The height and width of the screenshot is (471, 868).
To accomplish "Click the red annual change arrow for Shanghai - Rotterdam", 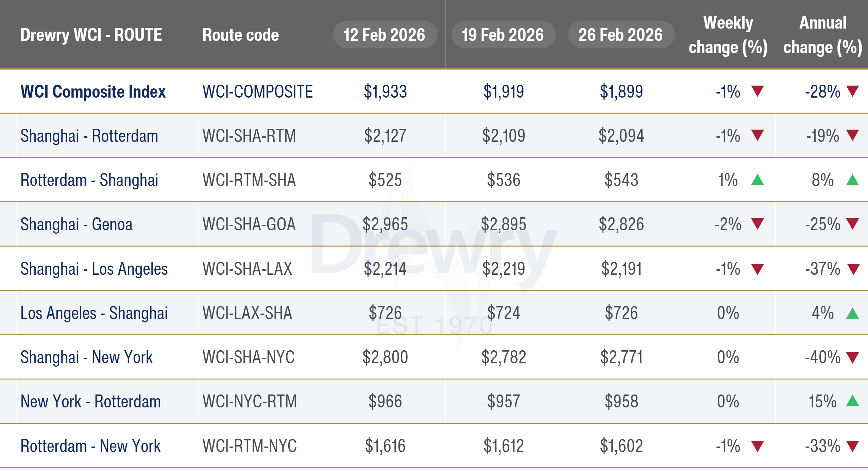I will pos(853,135).
